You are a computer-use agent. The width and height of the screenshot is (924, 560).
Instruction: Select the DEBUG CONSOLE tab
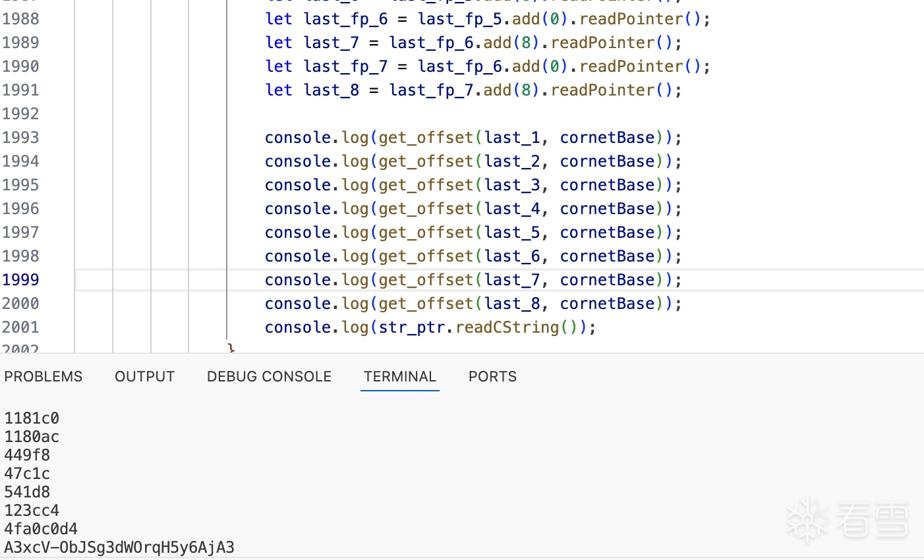[x=269, y=376]
